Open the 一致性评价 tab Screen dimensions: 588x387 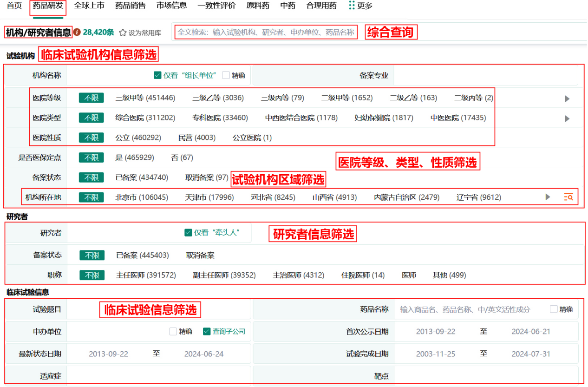tap(216, 6)
